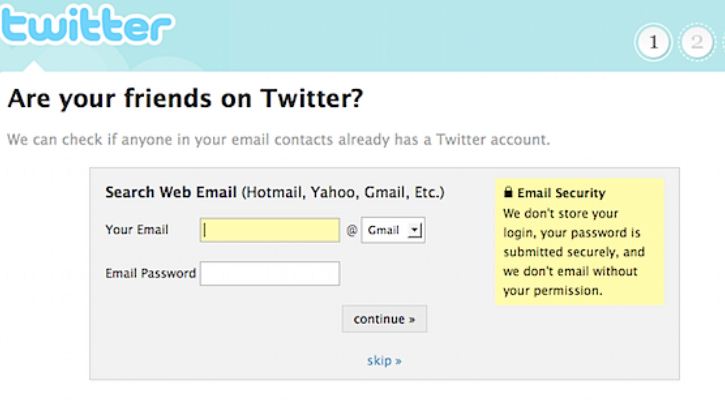Click the "We can check if anyone" description
Viewport: 725px width, 403px height.
tap(278, 139)
